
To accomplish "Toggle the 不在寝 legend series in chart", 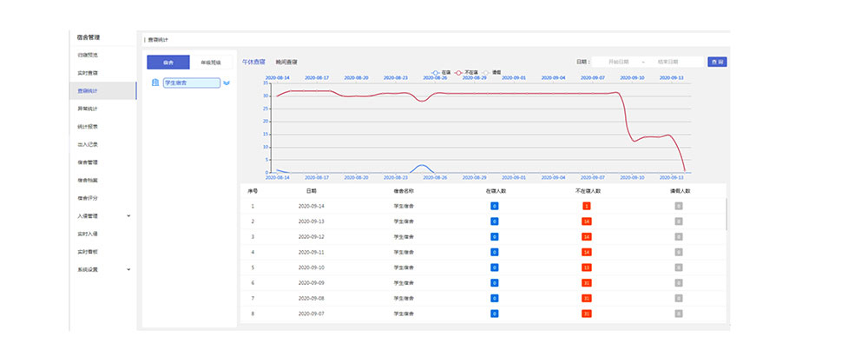I will [465, 72].
